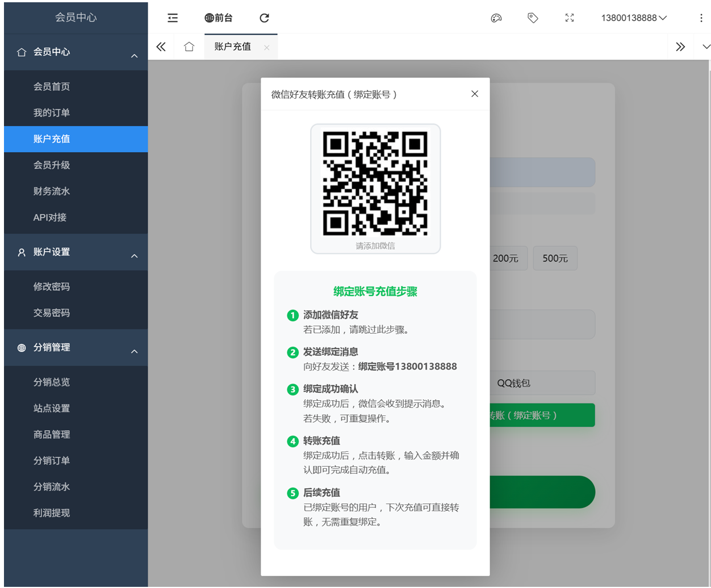Toggle fullscreen mode icon
The width and height of the screenshot is (711, 588).
(570, 18)
